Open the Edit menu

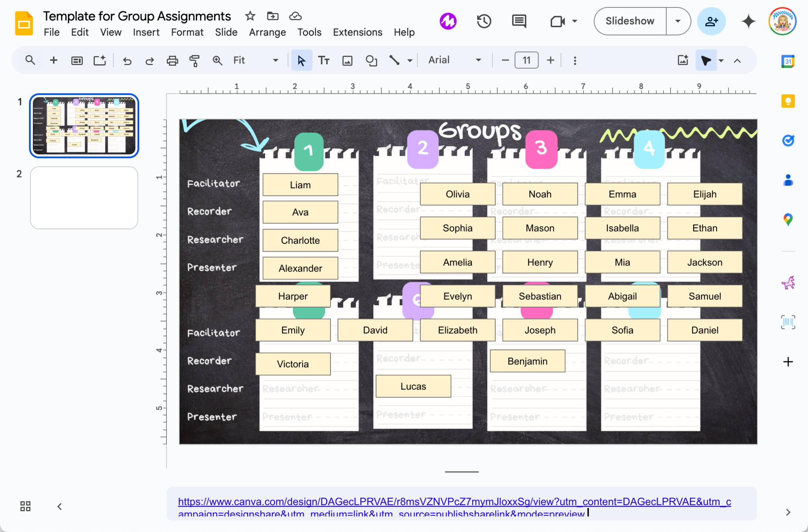[x=80, y=32]
